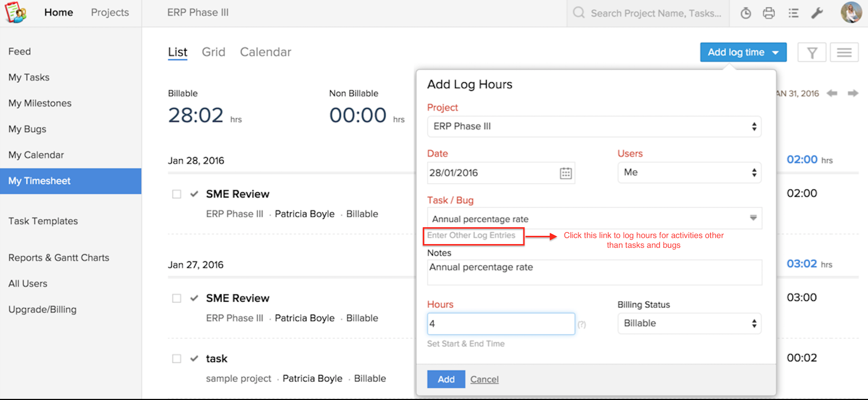Click Enter Other Log Entries link

[x=471, y=236]
